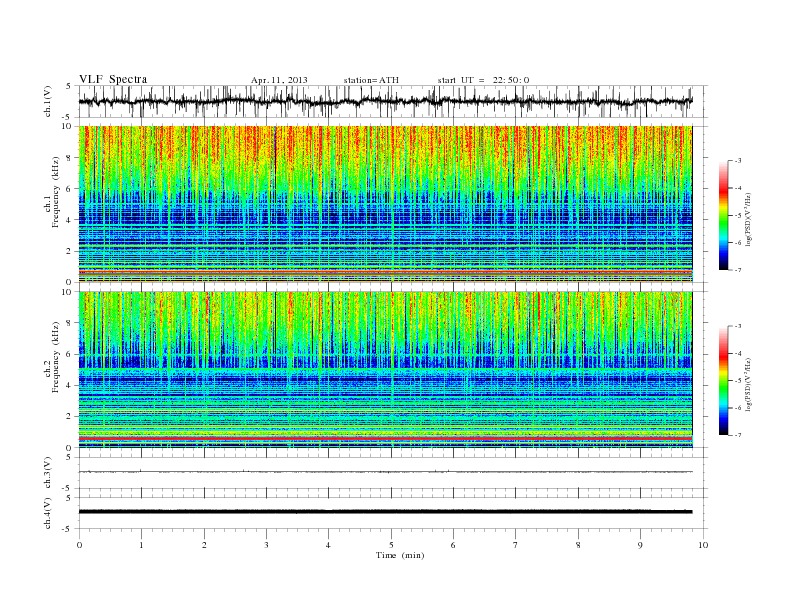Click the "-3" tick on ch.2 color bar
Viewport: 792px width, 612px height.
[738, 326]
